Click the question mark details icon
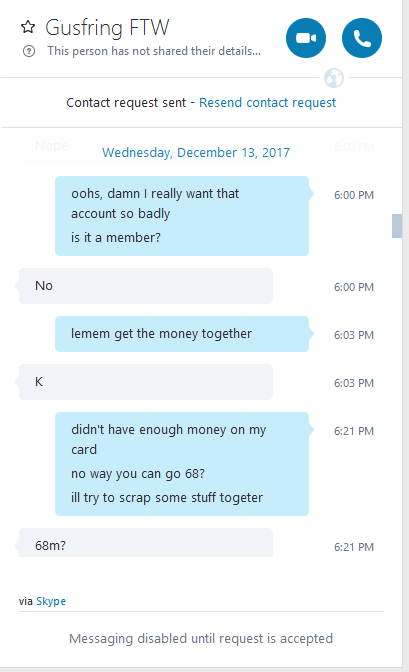The image size is (409, 672). tap(29, 51)
